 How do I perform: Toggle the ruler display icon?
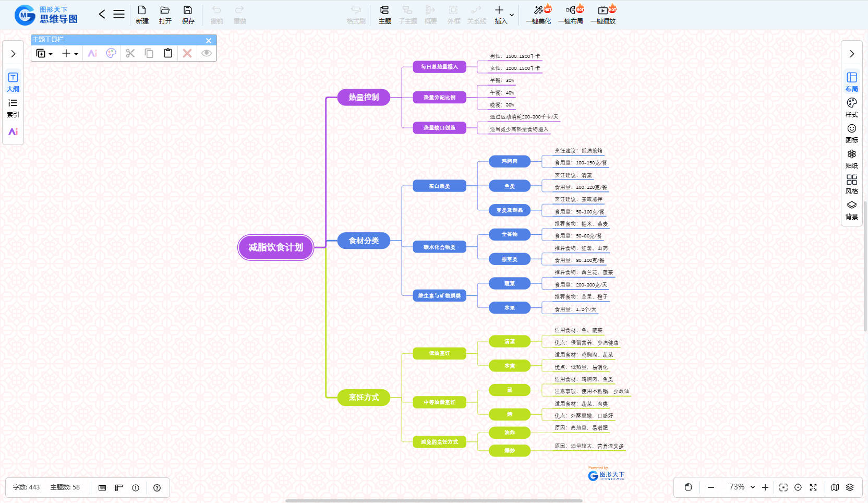(x=119, y=488)
